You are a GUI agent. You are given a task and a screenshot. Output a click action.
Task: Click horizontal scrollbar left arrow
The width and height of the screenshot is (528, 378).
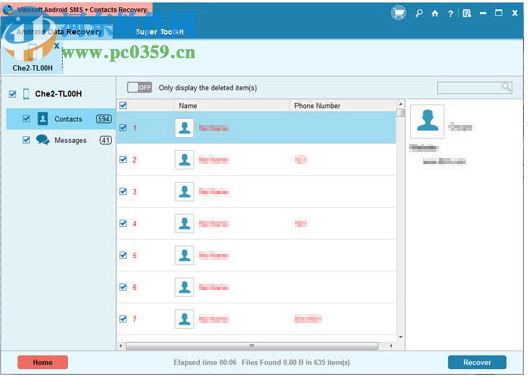coord(121,346)
